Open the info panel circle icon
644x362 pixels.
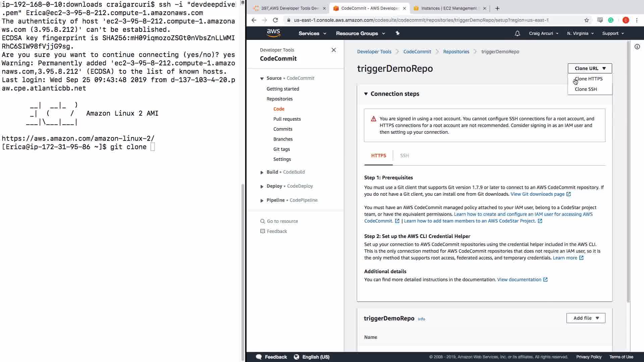(637, 47)
